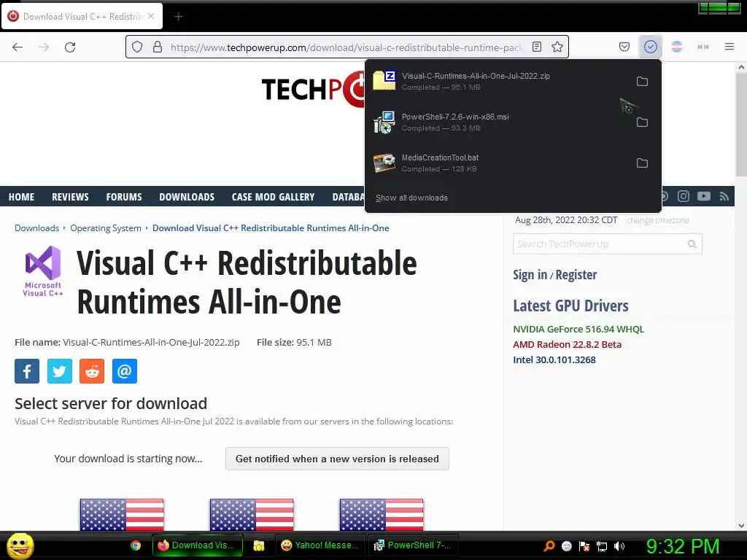Viewport: 747px width, 560px height.
Task: Open the Firefox hamburger menu
Action: 729,47
